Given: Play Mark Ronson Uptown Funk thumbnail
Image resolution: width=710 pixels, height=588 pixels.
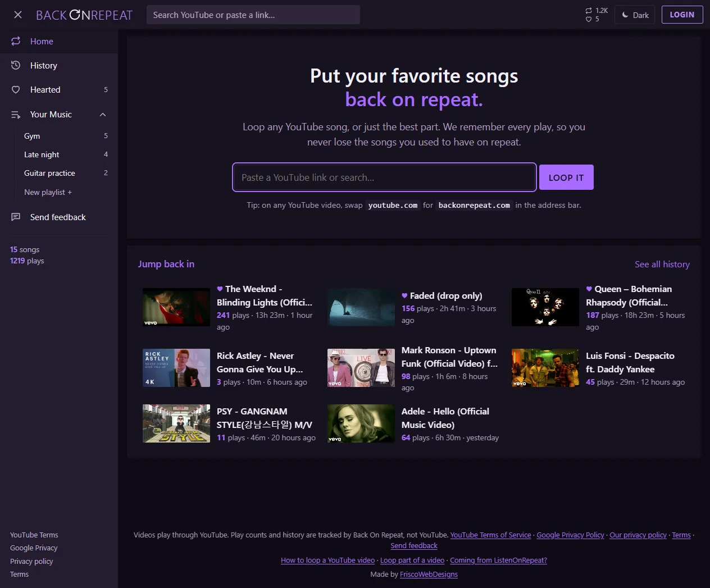Looking at the screenshot, I should point(361,368).
